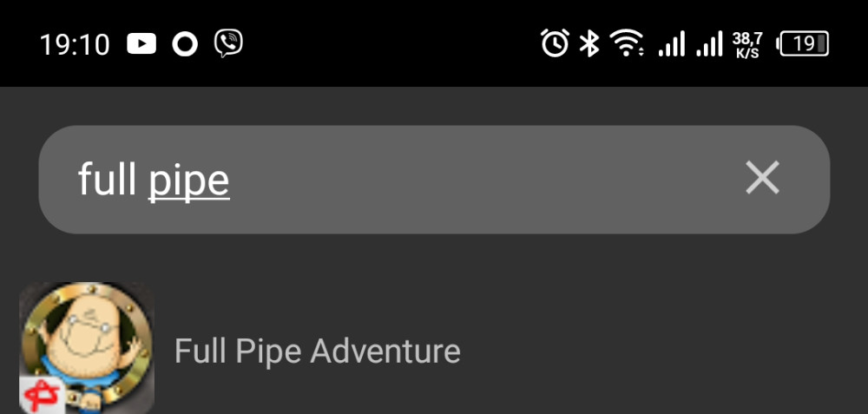Tap the YouTube notification icon in status bar

[141, 43]
